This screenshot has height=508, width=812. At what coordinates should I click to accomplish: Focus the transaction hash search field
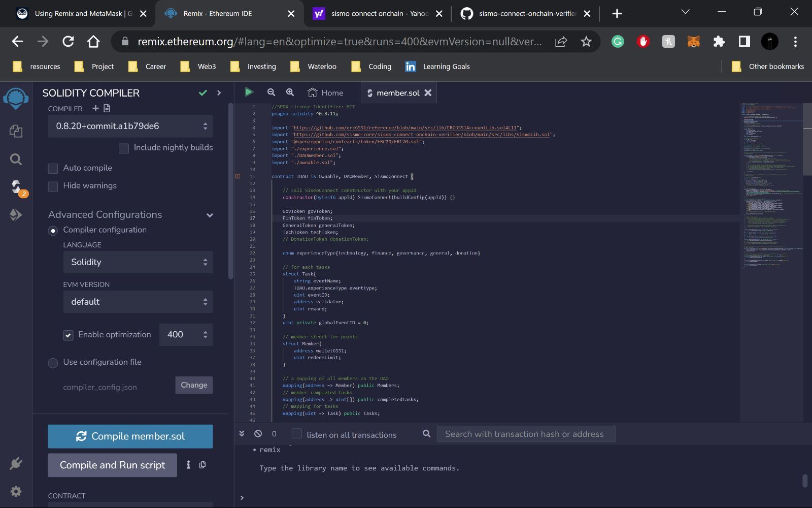[x=526, y=434]
